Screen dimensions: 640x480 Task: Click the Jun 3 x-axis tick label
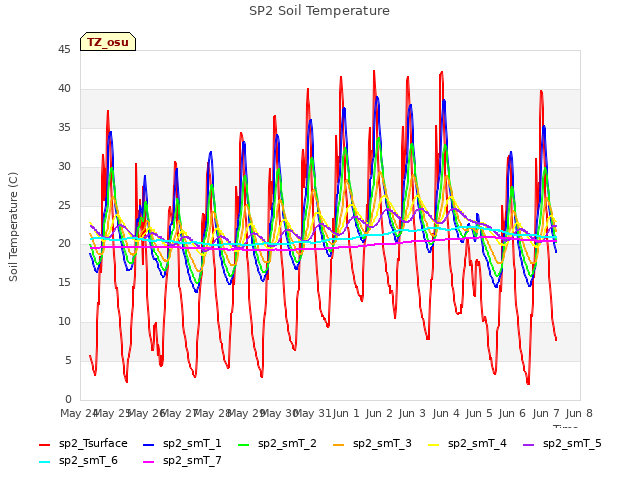coord(412,413)
